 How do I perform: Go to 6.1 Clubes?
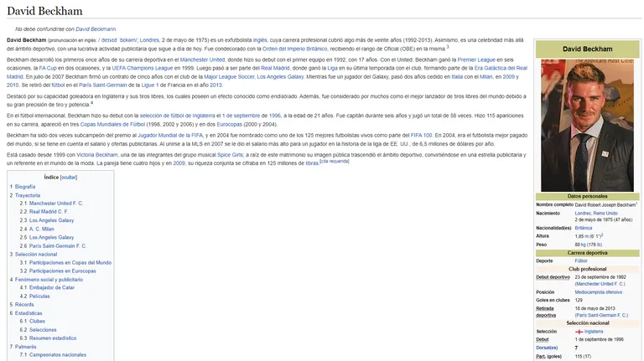(x=37, y=321)
